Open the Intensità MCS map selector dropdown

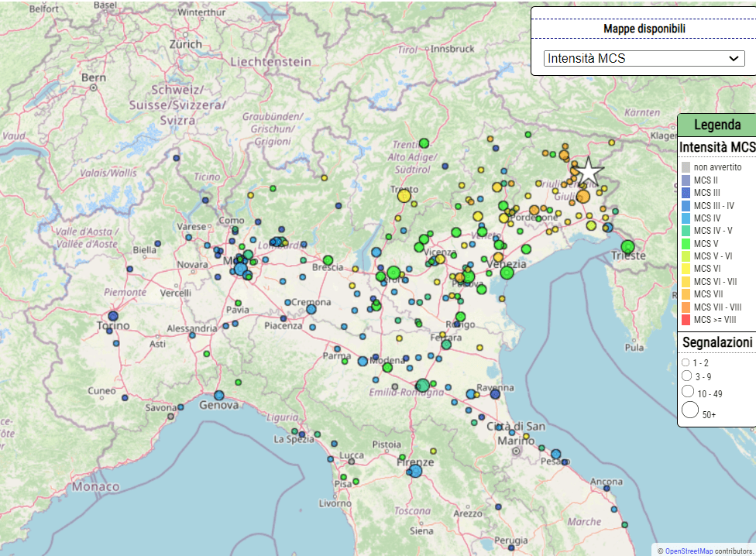click(x=644, y=57)
